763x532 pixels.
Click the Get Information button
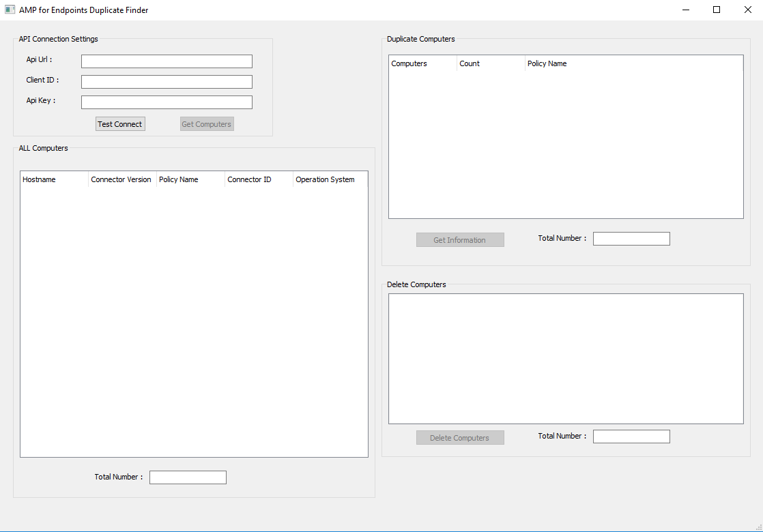click(x=460, y=239)
